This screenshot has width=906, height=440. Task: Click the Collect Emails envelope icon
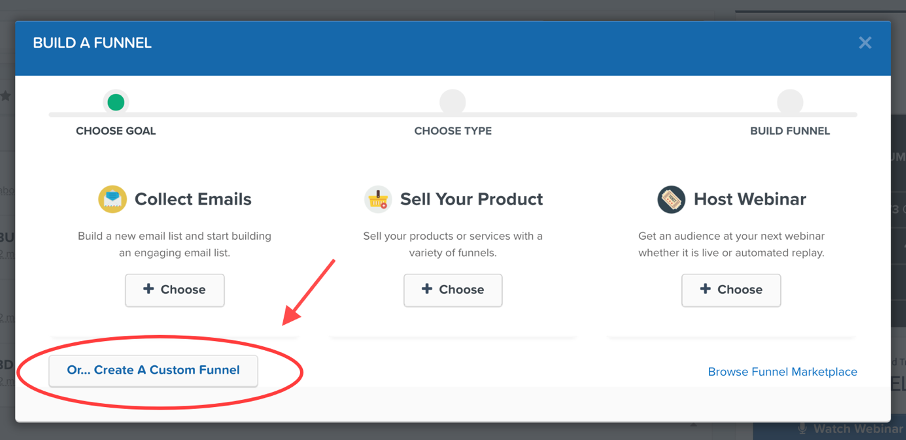pyautogui.click(x=112, y=199)
